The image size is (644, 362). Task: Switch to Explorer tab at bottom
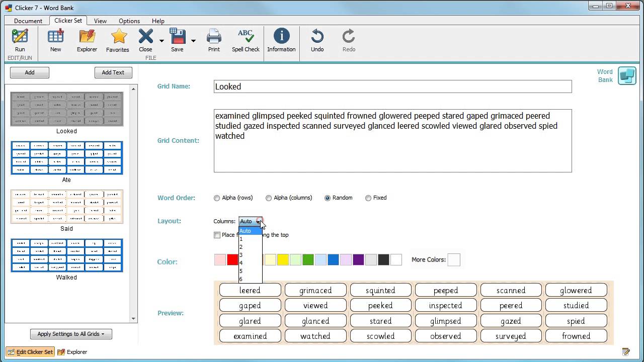pos(72,352)
